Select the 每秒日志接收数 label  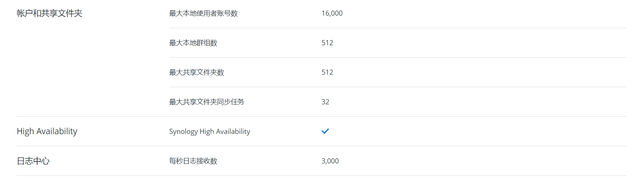pyautogui.click(x=193, y=161)
